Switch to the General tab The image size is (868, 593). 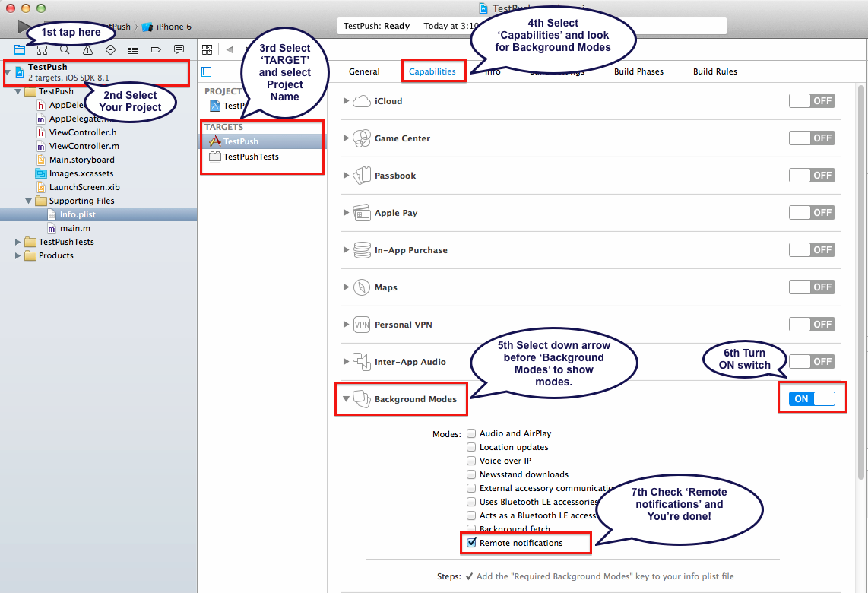(364, 71)
